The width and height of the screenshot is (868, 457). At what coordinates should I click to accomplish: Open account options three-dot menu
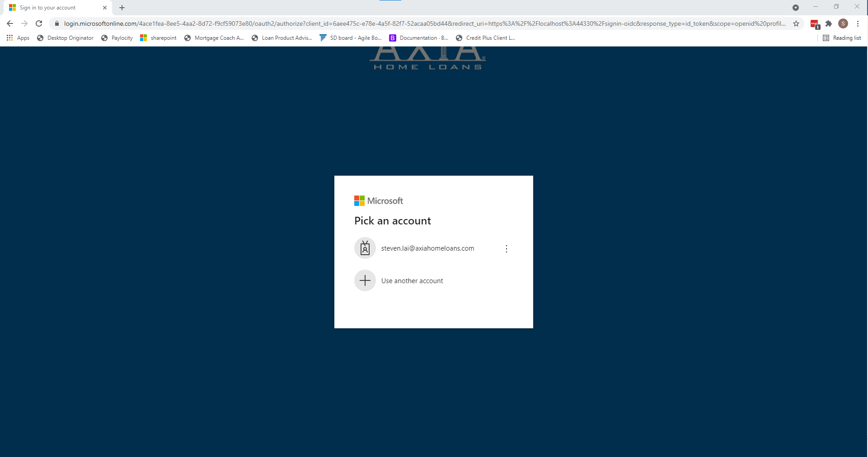click(507, 249)
